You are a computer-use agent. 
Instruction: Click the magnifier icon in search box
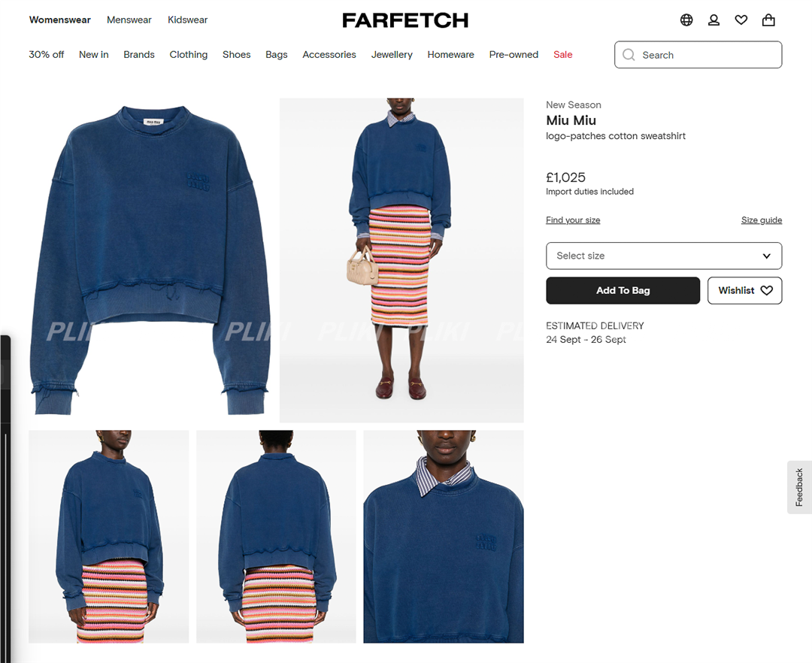tap(629, 55)
